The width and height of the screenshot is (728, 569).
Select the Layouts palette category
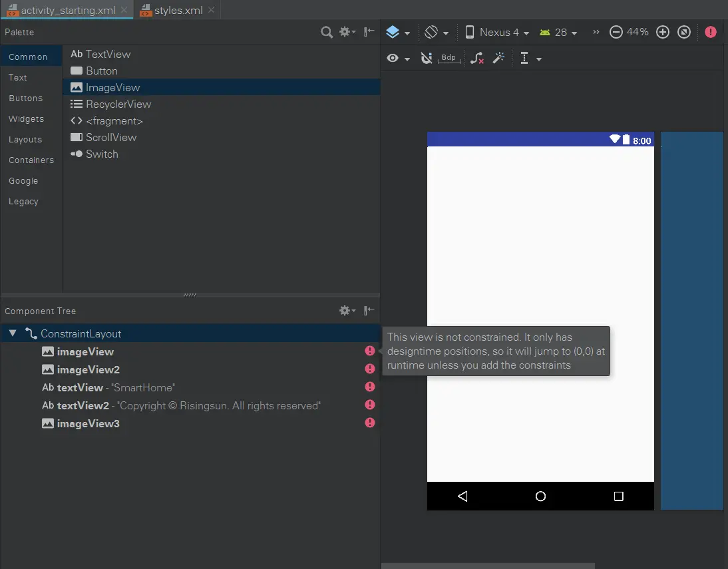click(31, 139)
